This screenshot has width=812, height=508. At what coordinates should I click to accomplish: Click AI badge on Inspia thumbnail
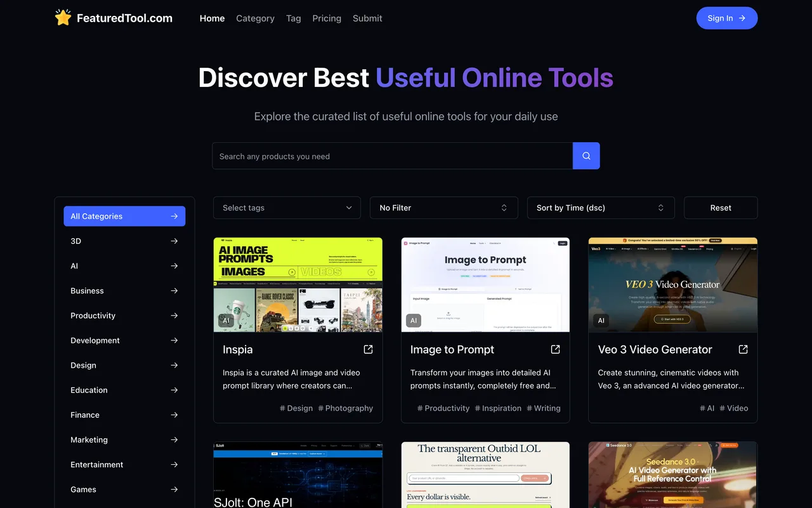pos(226,321)
